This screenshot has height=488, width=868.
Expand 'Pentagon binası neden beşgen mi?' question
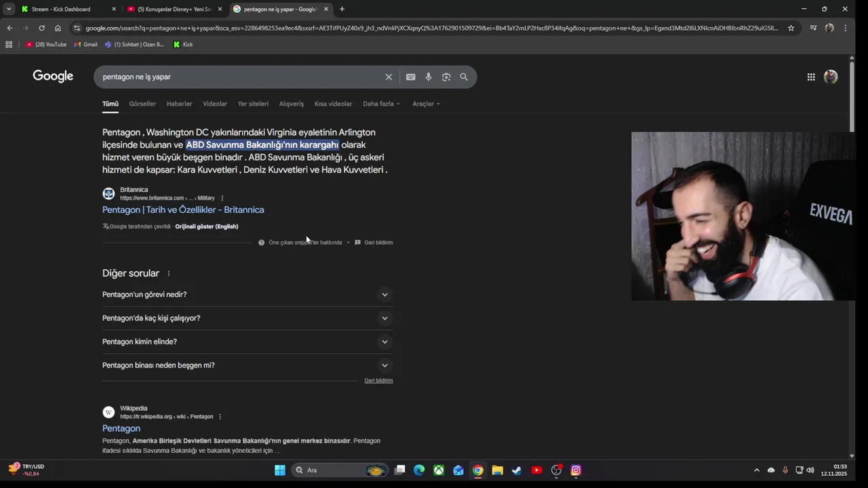click(248, 365)
